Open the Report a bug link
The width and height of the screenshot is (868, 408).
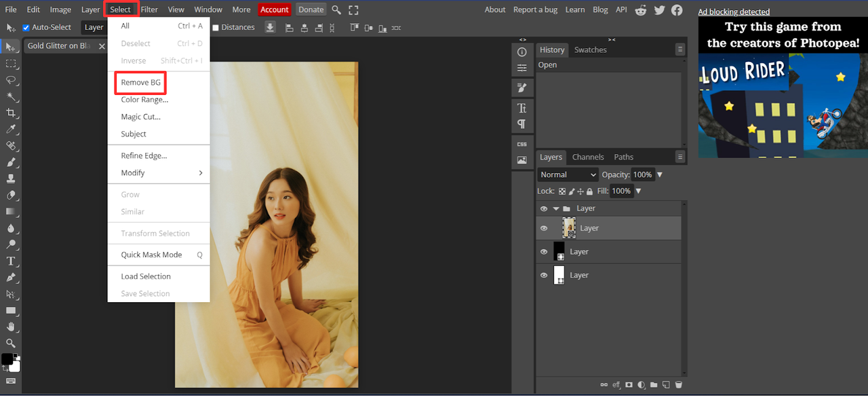(x=534, y=10)
